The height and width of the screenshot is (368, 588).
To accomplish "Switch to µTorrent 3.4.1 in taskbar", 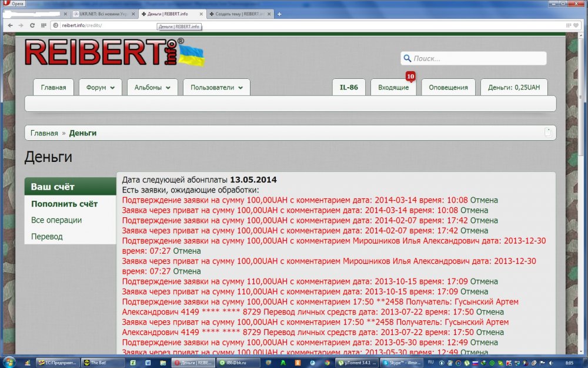I will 356,363.
